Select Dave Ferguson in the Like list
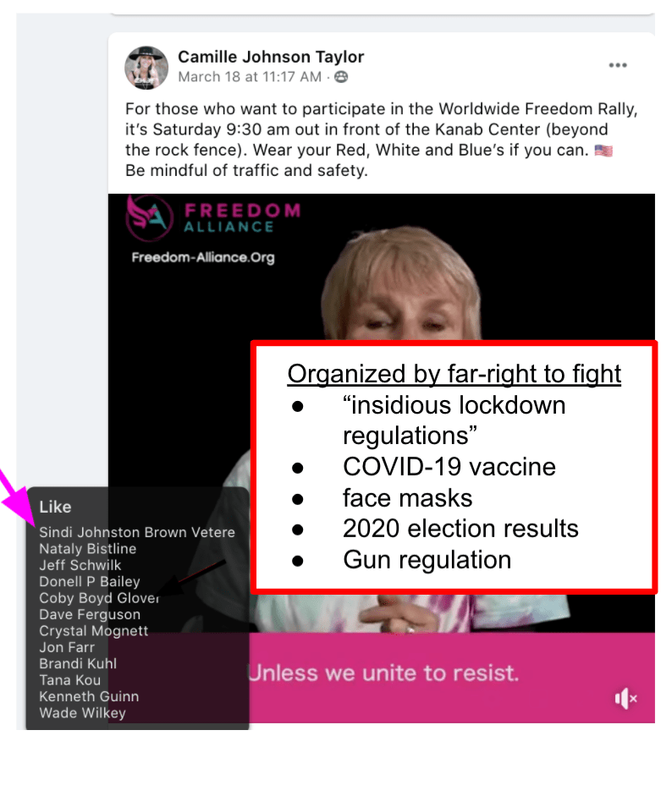The image size is (672, 785). 90,614
